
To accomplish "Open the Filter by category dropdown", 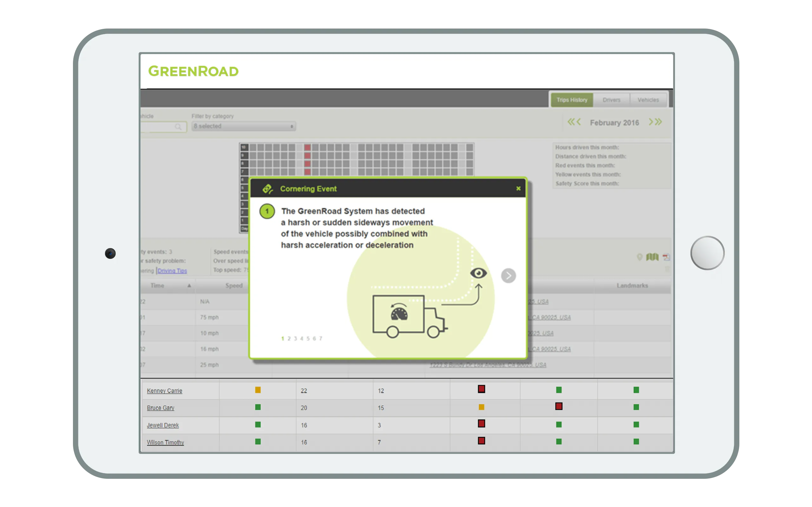I will click(244, 126).
